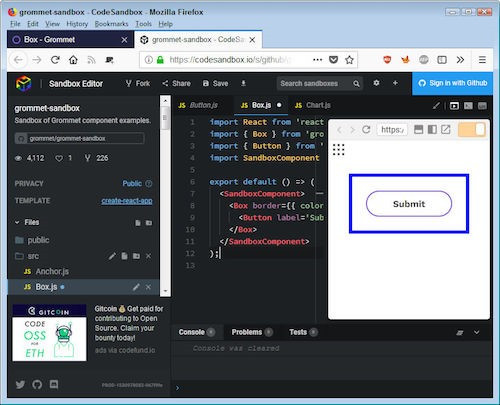Open Firefox Tools menu
This screenshot has height=405, width=500.
point(143,24)
